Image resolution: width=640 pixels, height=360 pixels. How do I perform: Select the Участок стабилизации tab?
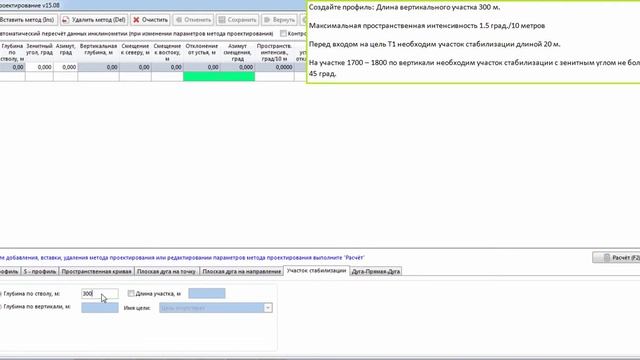(316, 271)
